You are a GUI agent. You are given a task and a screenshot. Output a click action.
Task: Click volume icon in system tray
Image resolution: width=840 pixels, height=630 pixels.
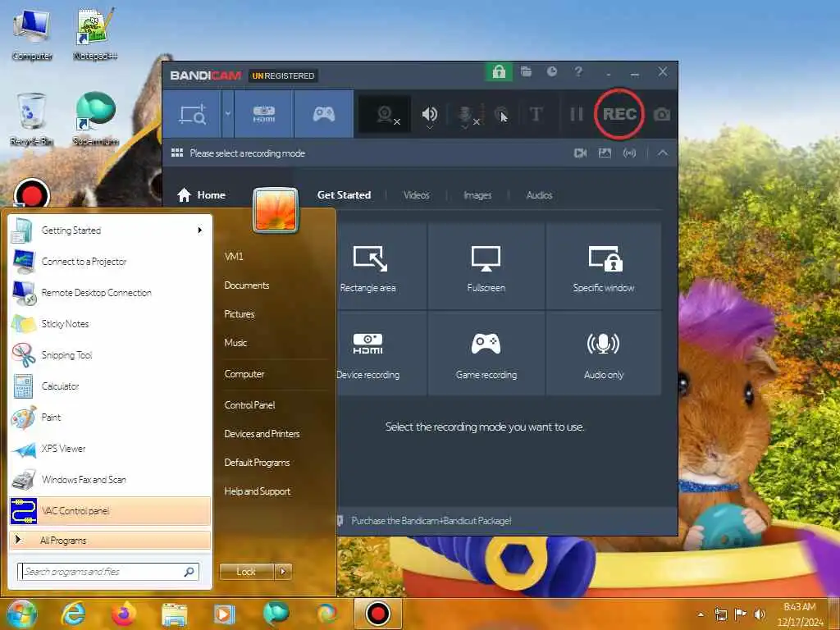click(x=760, y=614)
